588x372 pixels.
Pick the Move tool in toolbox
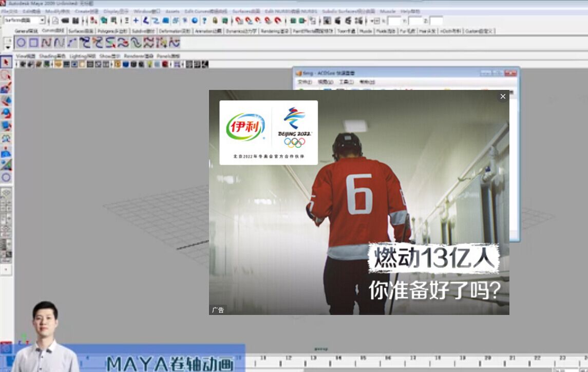coord(6,101)
